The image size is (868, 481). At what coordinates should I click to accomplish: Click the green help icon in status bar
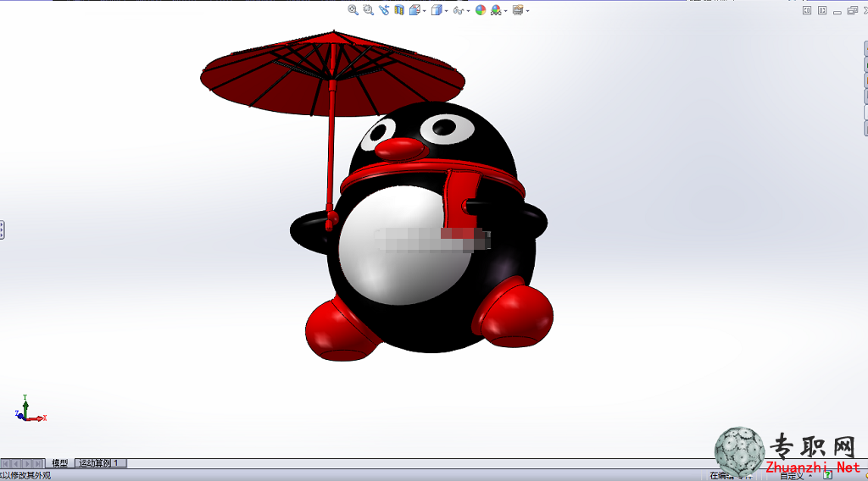[x=827, y=475]
